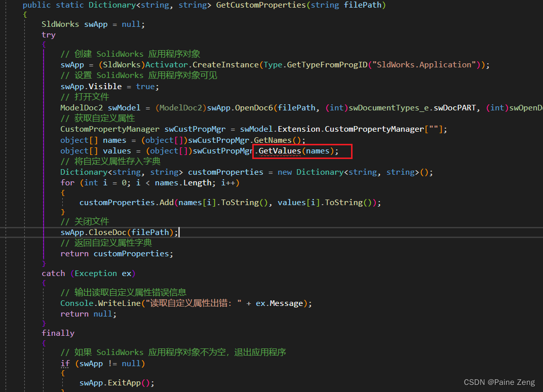Click the comment '将自定义属性存入字典'
This screenshot has height=392, width=543.
pyautogui.click(x=110, y=162)
